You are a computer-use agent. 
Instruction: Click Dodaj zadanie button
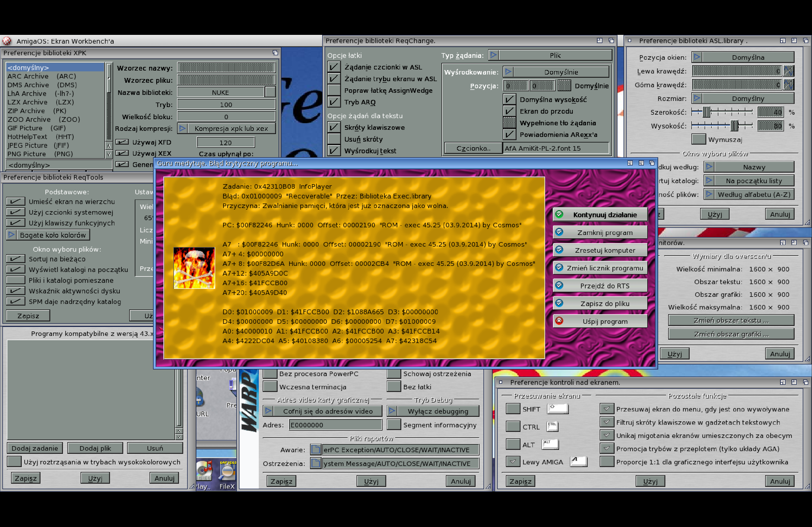tap(35, 448)
